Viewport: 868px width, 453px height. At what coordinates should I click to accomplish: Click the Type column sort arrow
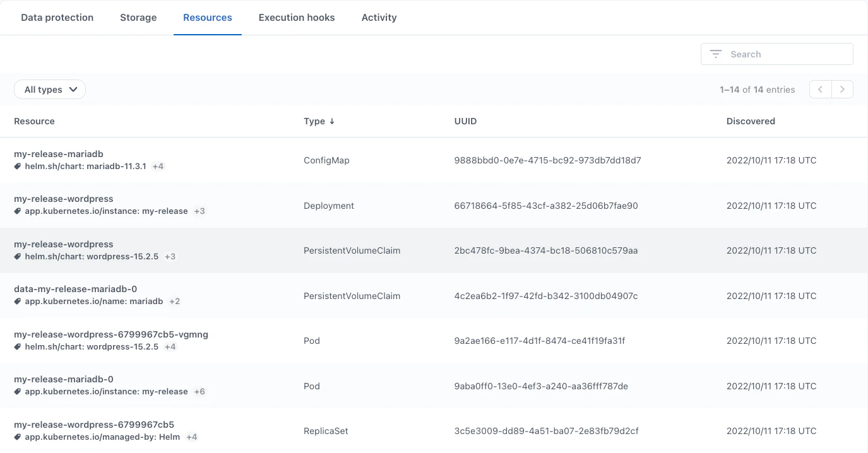pyautogui.click(x=332, y=121)
